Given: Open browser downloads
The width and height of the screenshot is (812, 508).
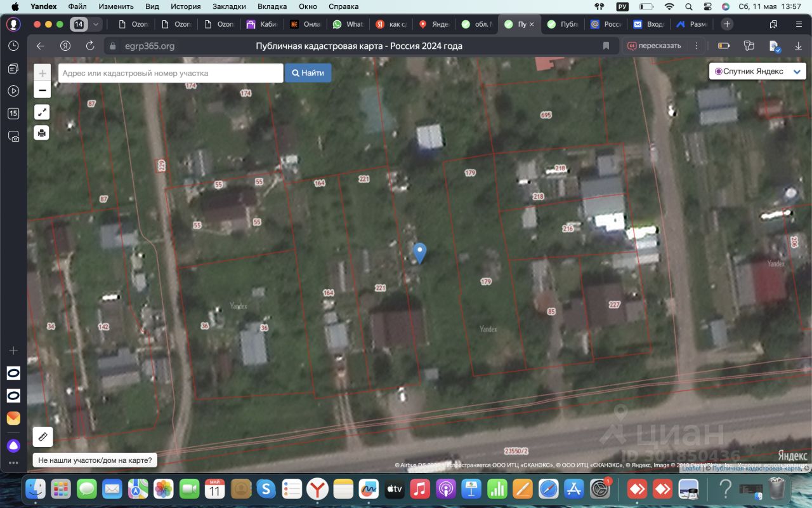Looking at the screenshot, I should pyautogui.click(x=798, y=46).
